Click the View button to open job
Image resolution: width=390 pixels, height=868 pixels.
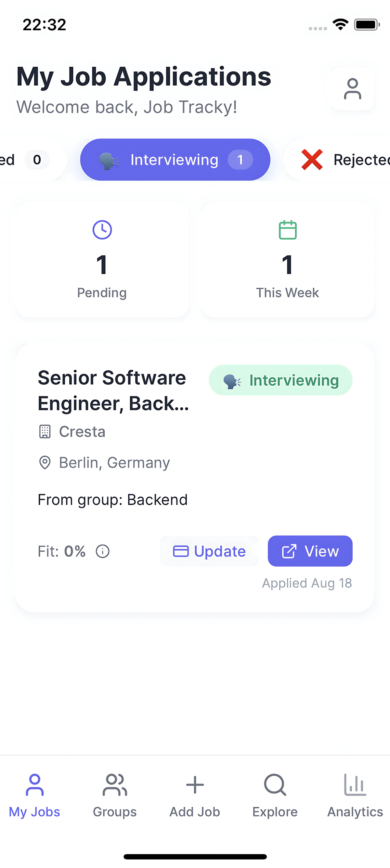310,551
